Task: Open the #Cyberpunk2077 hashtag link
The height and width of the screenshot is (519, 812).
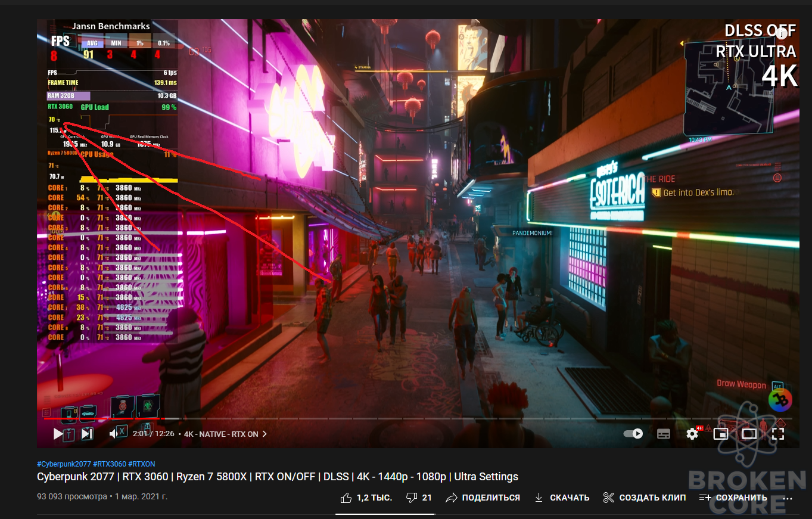Action: (x=64, y=464)
